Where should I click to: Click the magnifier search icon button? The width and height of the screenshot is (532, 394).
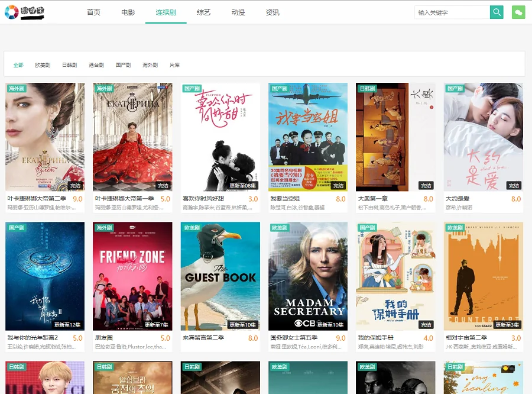click(x=497, y=12)
